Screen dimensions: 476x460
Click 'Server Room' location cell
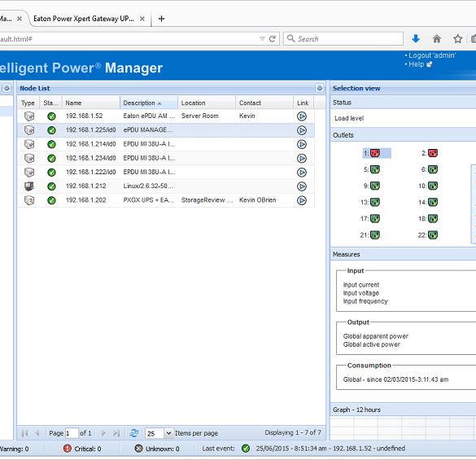[x=199, y=116]
